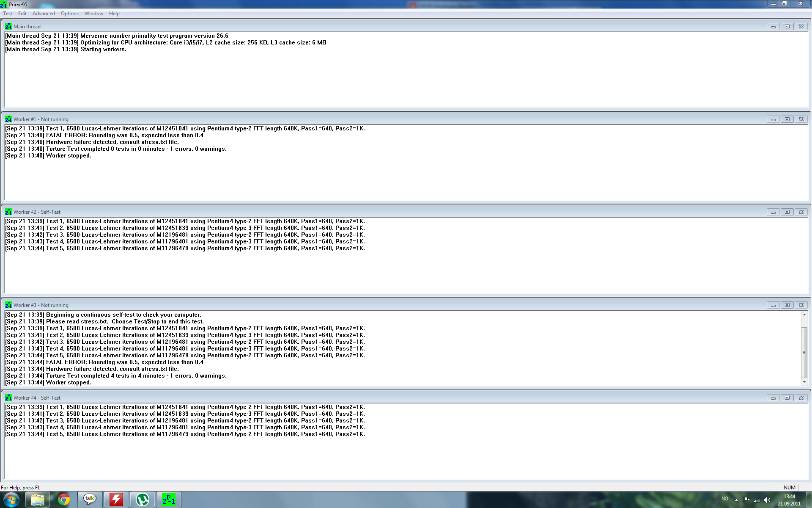Click the Main thread window icon
Viewport: 812px width, 508px height.
pos(8,26)
